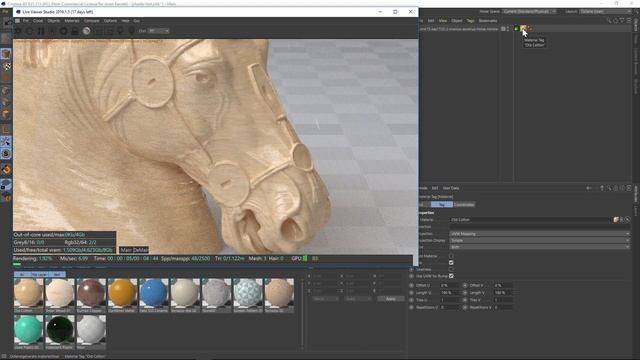The height and width of the screenshot is (360, 640).
Task: Click the cube object icon in left toolbar
Action: coord(6,54)
